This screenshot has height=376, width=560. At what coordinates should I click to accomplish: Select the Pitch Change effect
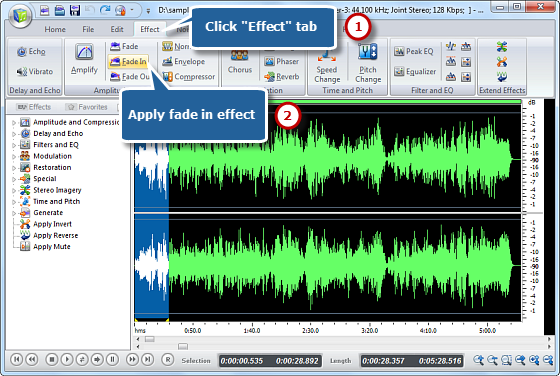368,64
